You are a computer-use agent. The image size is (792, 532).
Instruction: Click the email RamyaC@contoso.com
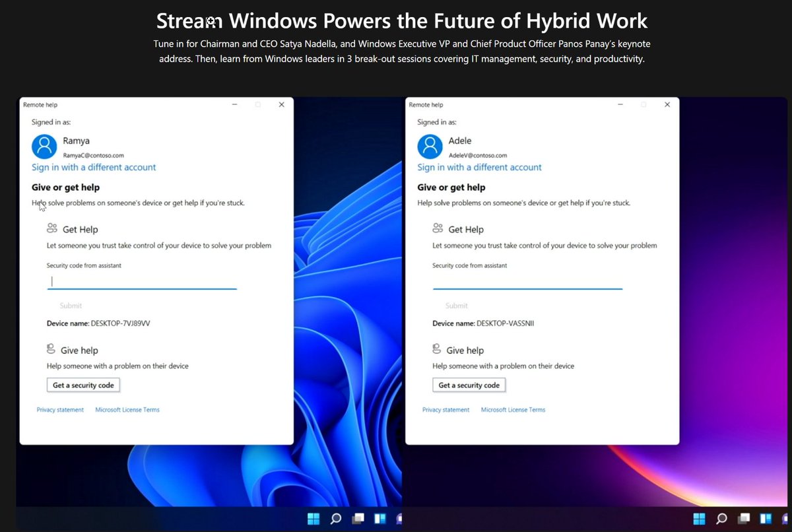(93, 155)
